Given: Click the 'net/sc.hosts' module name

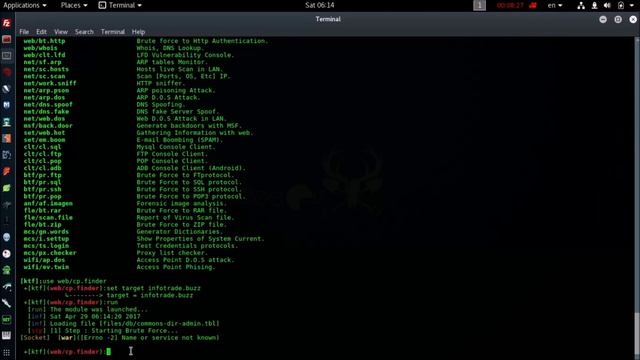Looking at the screenshot, I should point(46,69).
